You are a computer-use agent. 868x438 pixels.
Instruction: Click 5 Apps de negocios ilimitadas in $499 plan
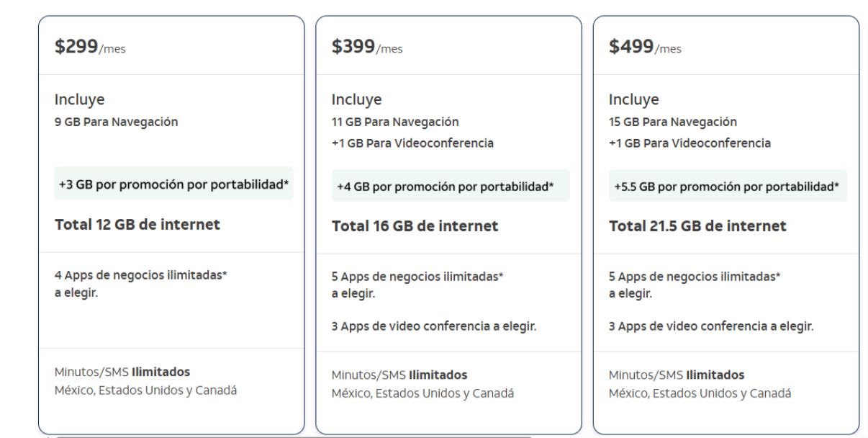[695, 276]
